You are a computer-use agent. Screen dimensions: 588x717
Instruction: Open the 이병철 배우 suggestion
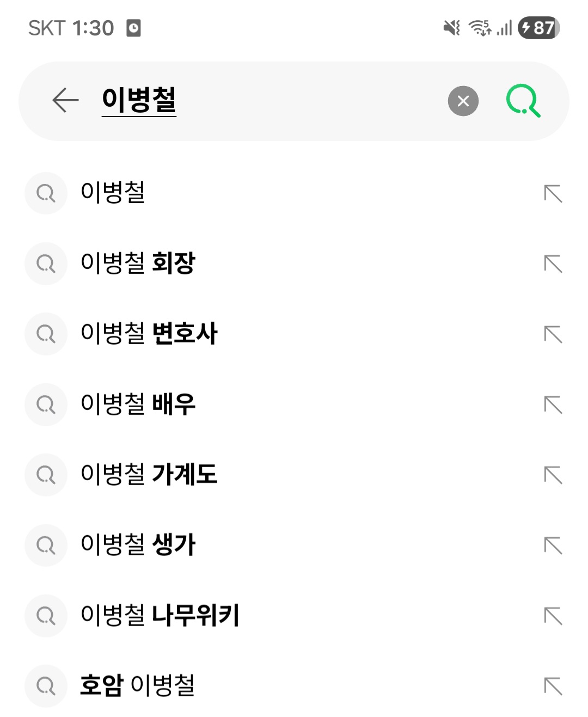138,404
